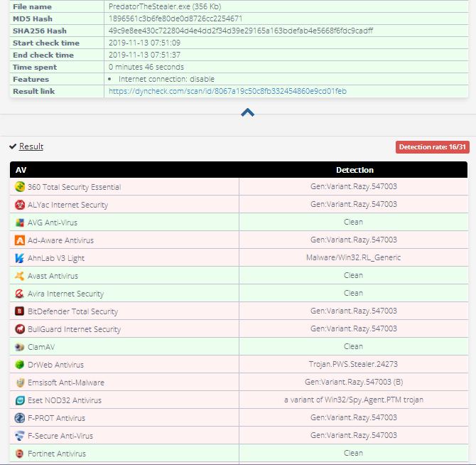Viewport: 476px width, 465px height.
Task: Click the BitDefender Total Security name
Action: [x=73, y=311]
